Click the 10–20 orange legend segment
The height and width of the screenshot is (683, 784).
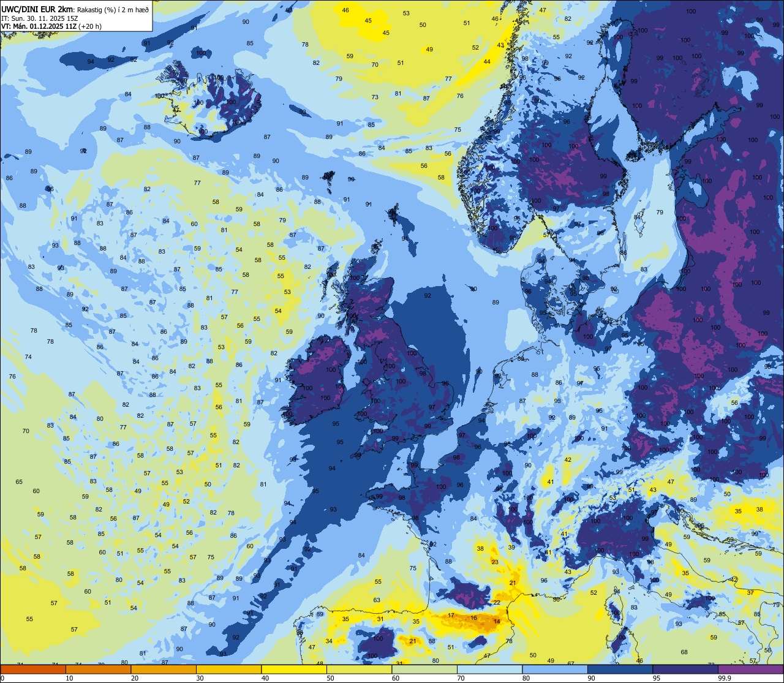point(99,669)
